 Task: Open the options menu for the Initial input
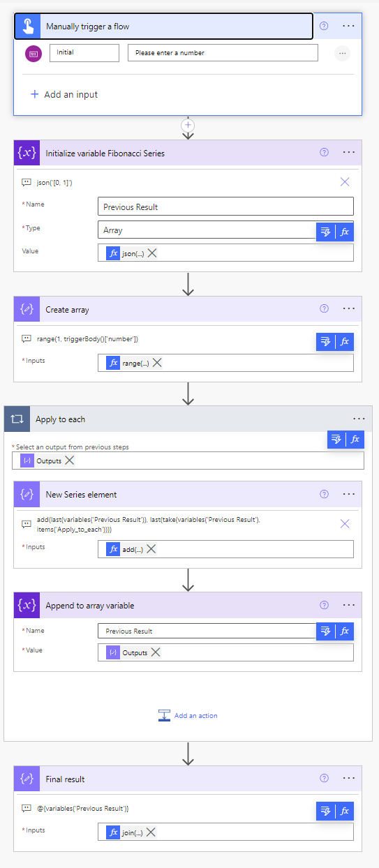(342, 53)
